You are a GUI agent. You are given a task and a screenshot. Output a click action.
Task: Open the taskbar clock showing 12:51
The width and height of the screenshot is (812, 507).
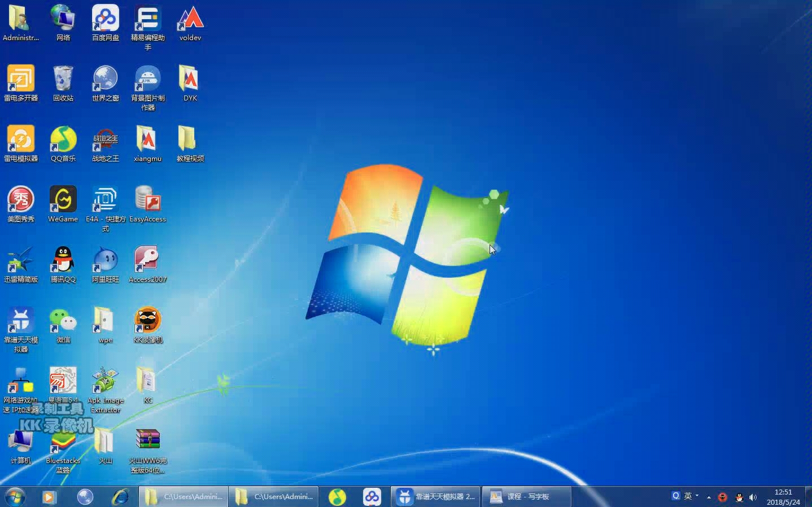click(x=783, y=497)
